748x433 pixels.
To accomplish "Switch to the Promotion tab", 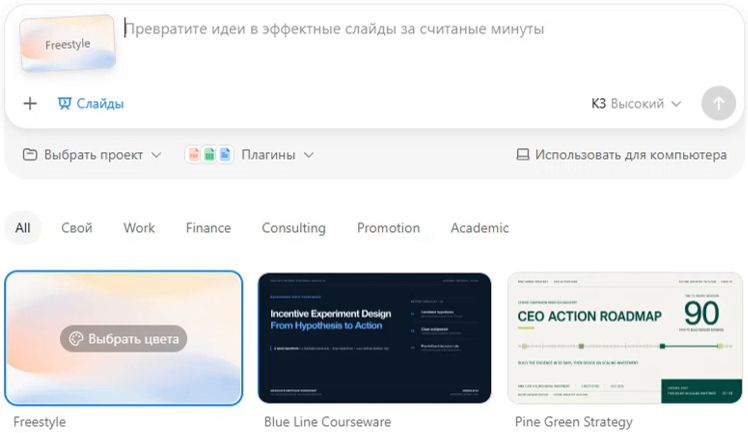I will [388, 228].
